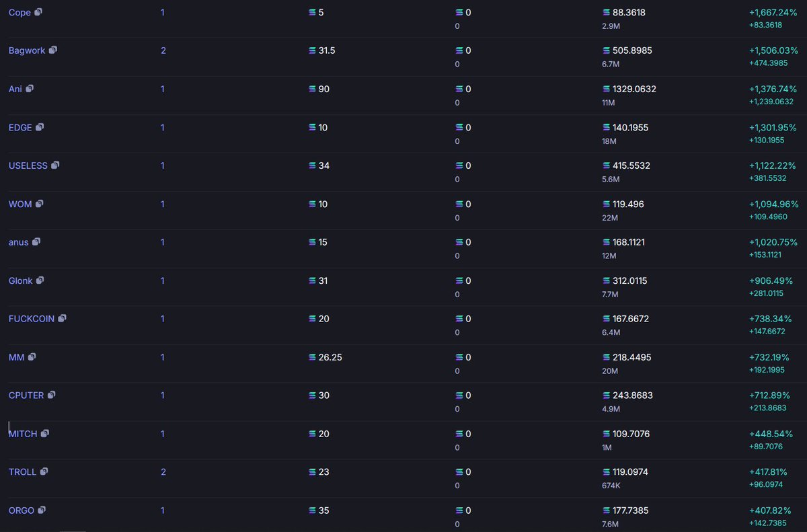This screenshot has height=532, width=807.
Task: Open the MITCH token page
Action: coord(23,434)
